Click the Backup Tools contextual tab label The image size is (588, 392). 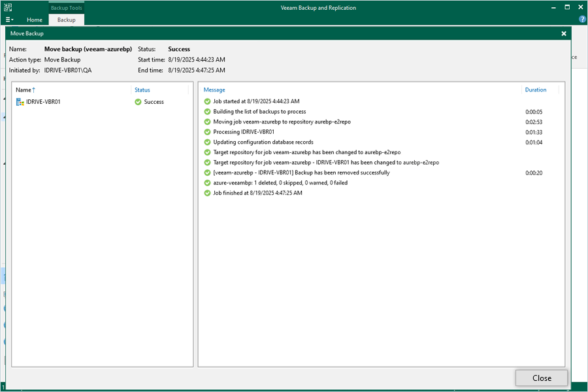(x=67, y=7)
